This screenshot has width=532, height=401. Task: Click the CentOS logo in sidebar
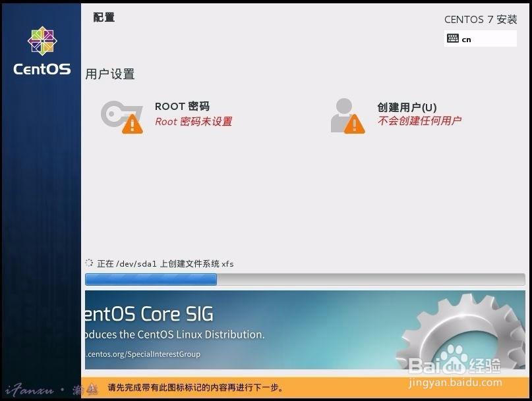[42, 51]
